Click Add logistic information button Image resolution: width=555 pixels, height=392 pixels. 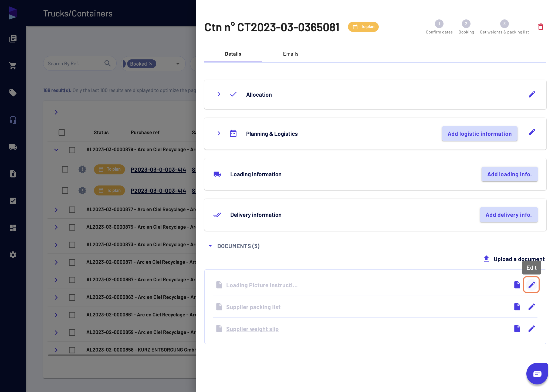[479, 134]
